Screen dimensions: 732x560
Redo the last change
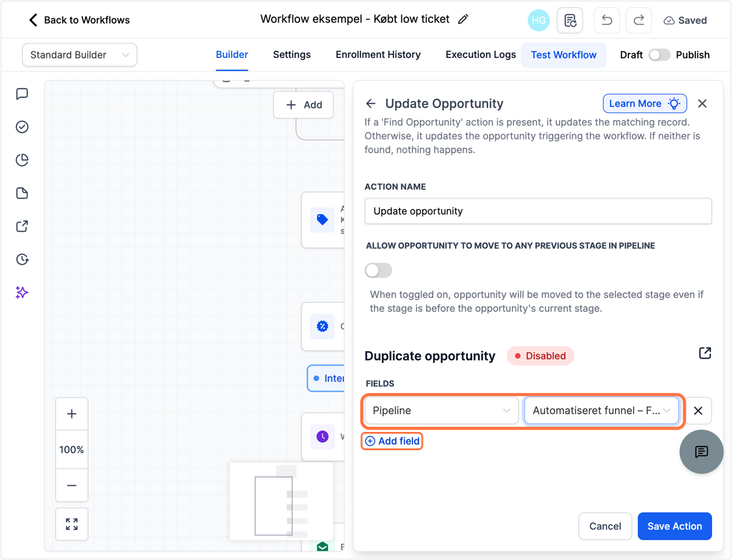[639, 20]
